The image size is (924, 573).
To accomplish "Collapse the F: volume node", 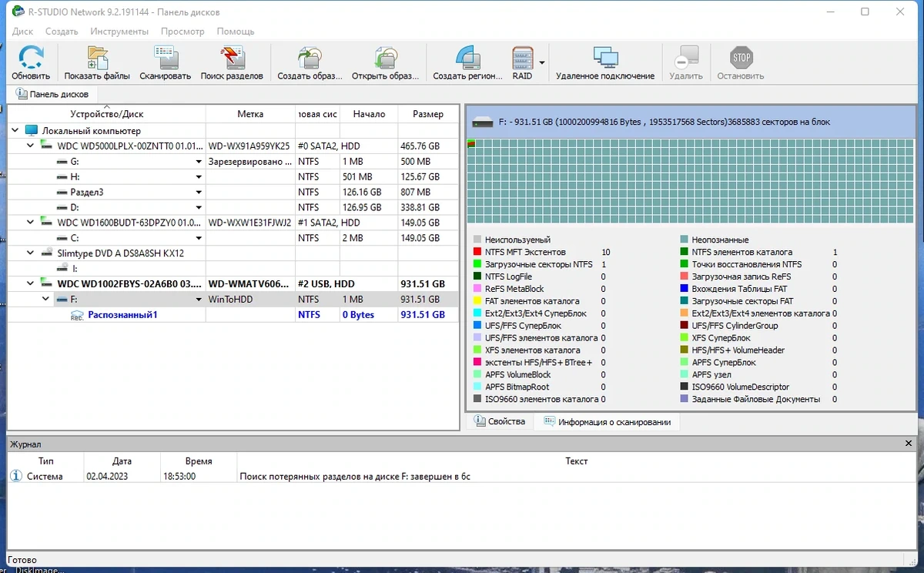I will (46, 299).
